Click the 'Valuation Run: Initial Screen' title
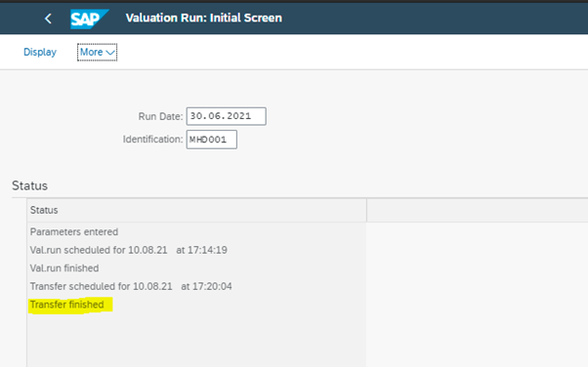The height and width of the screenshot is (367, 588). pos(203,18)
